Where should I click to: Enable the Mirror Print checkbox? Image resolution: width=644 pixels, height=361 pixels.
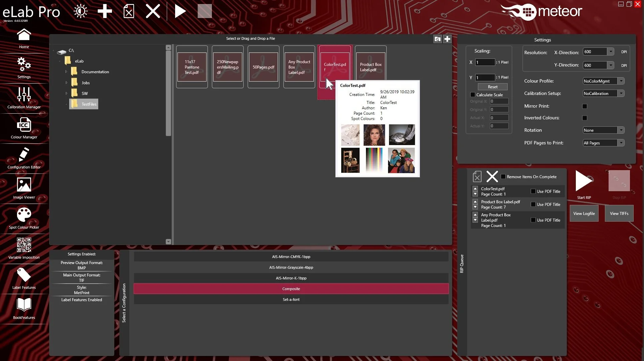[x=585, y=106]
